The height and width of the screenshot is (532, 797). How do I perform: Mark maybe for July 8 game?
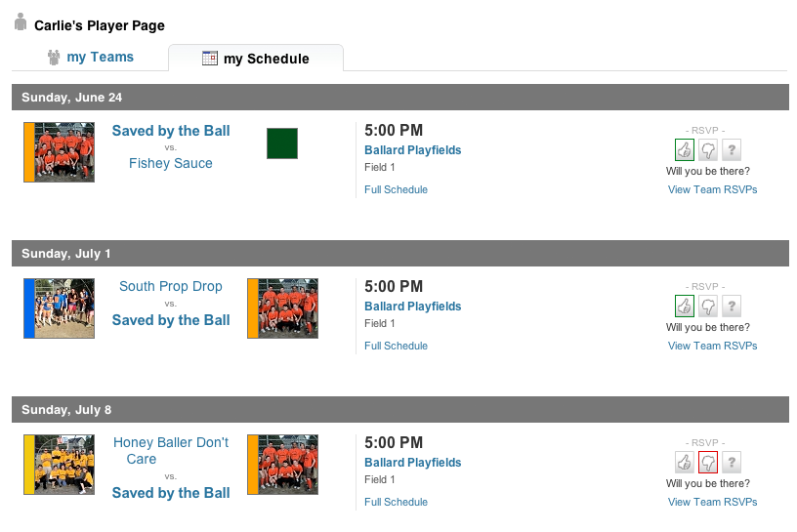(731, 463)
